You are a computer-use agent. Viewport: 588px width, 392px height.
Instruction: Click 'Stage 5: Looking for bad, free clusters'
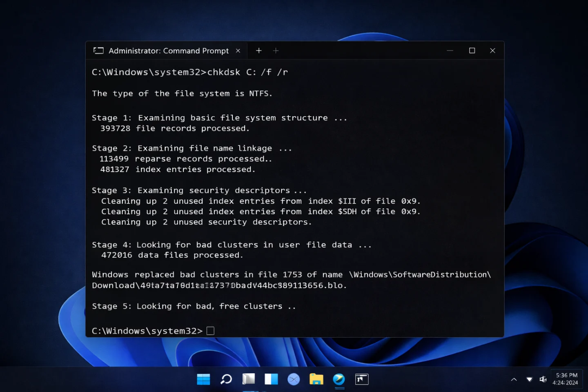pyautogui.click(x=194, y=306)
